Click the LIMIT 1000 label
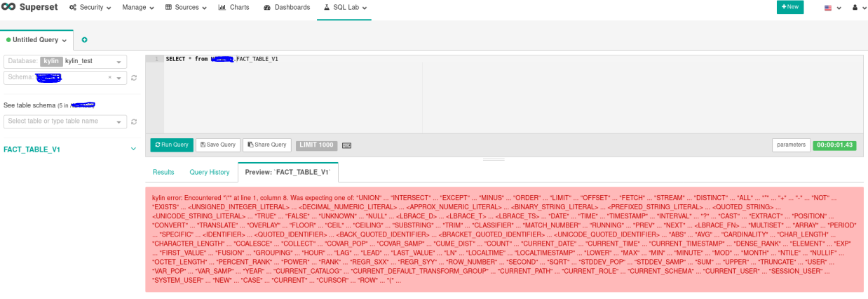 [316, 145]
